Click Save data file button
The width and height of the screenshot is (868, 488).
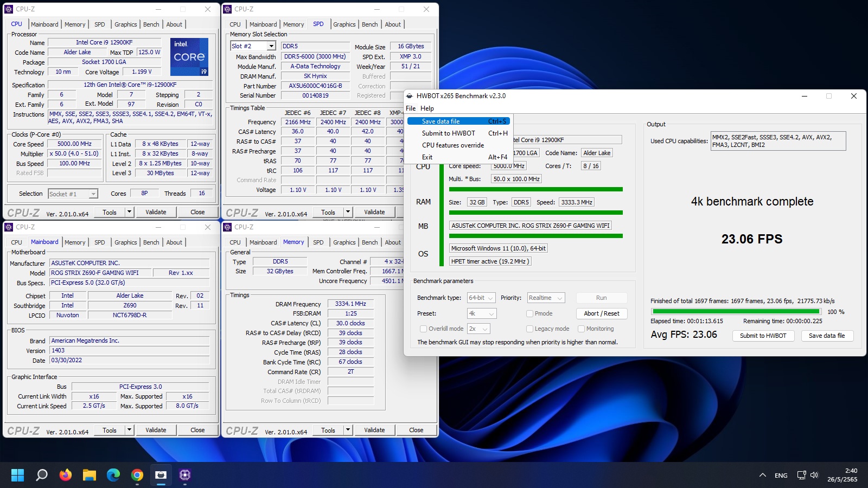pyautogui.click(x=827, y=336)
